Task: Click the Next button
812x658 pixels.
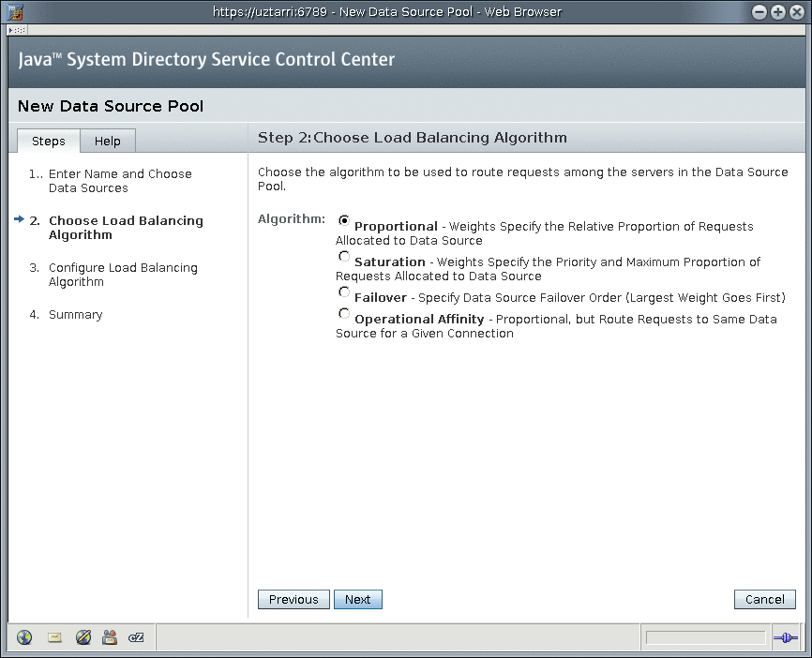Action: [358, 599]
